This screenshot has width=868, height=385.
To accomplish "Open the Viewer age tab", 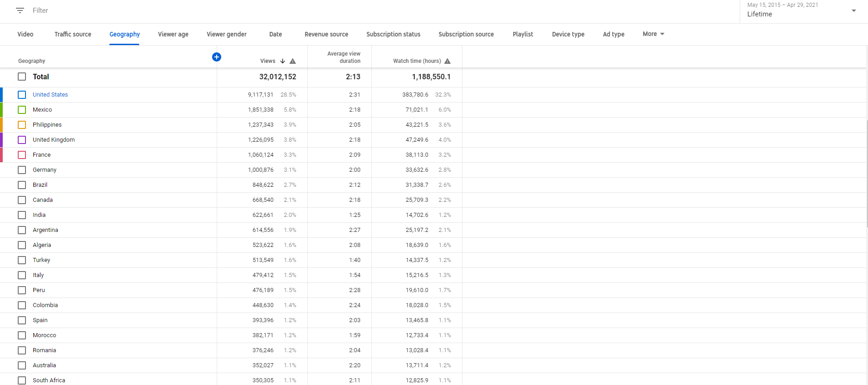I will 173,34.
